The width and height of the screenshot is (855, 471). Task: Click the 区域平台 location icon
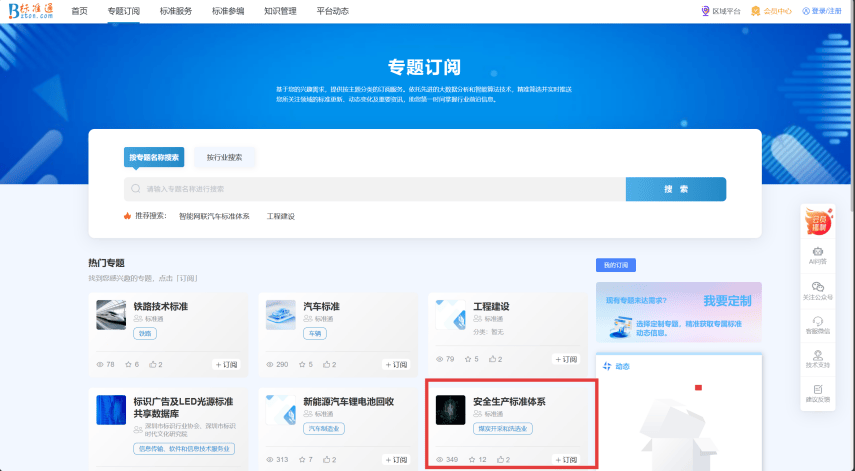coord(705,11)
